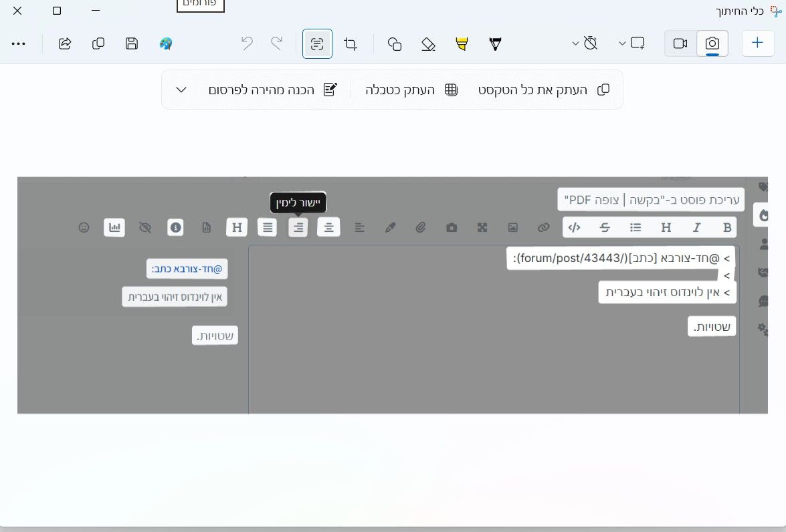
Task: Activate the text actions (OCR) tool
Action: point(317,44)
